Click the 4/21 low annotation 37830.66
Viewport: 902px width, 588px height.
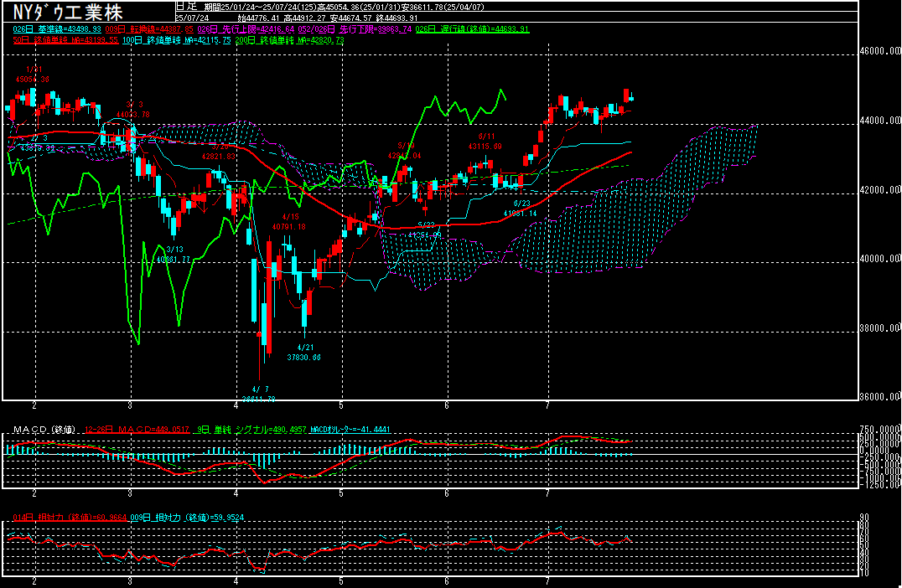click(303, 358)
